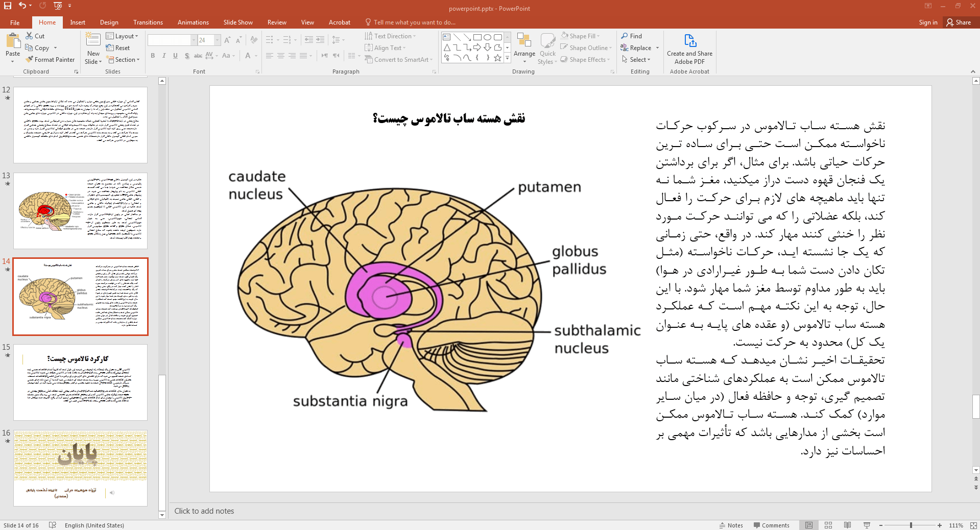Toggle Notes pane from status bar
980x530 pixels.
[731, 525]
